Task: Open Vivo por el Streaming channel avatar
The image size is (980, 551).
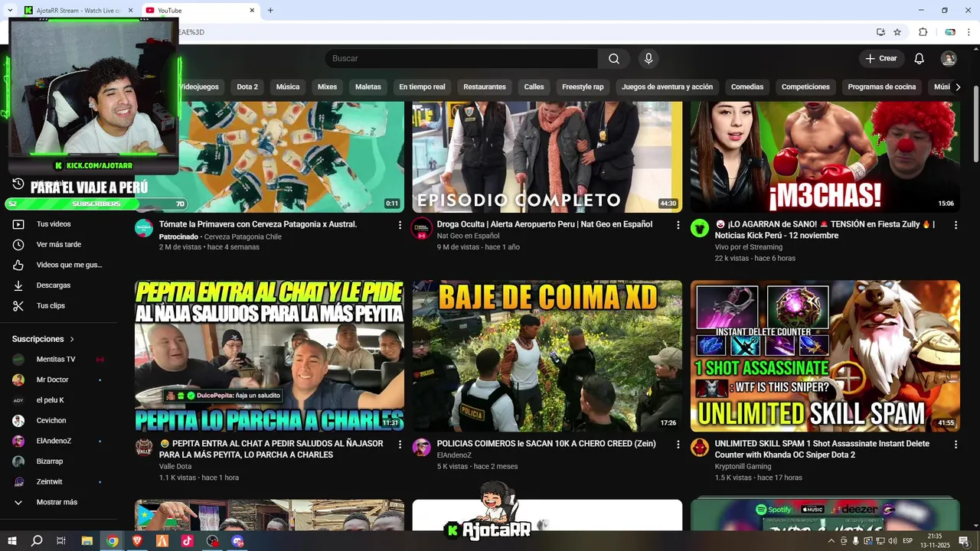Action: pos(700,228)
